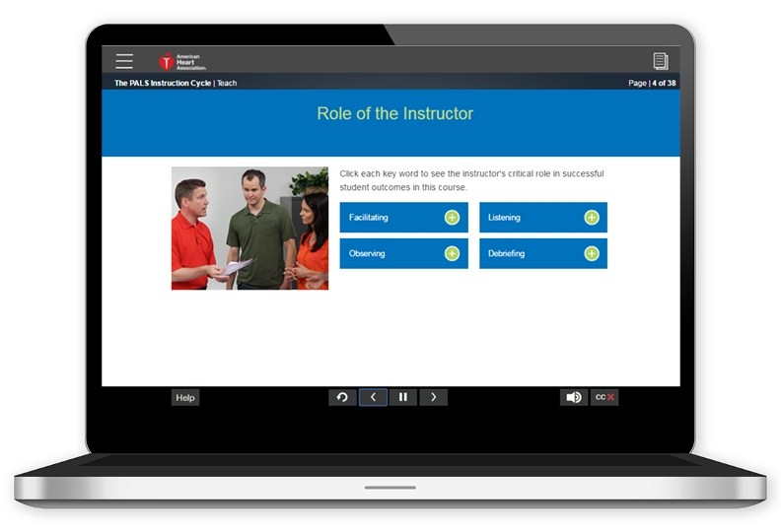Screen dimensions: 781x532
Task: Select the Listening key word label
Action: tap(504, 218)
